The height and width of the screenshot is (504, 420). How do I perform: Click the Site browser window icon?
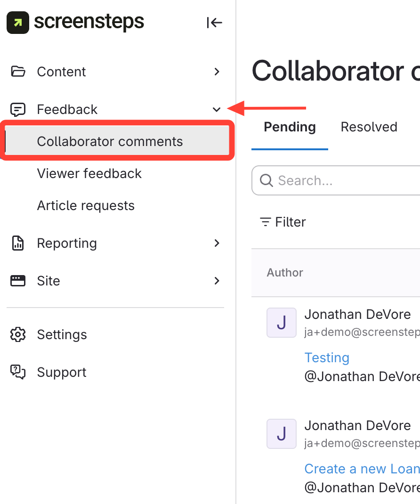pos(18,281)
